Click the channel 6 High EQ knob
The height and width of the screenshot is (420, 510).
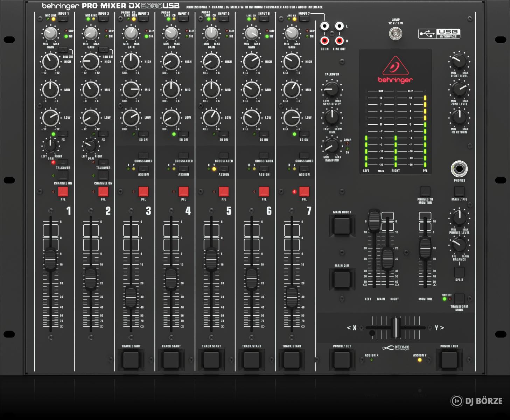tap(251, 62)
